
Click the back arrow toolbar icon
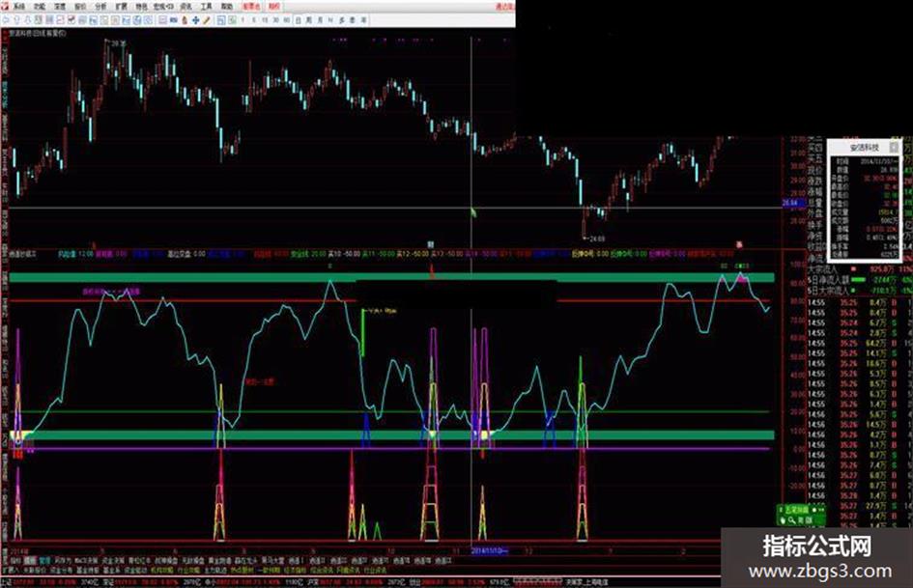tap(7, 20)
